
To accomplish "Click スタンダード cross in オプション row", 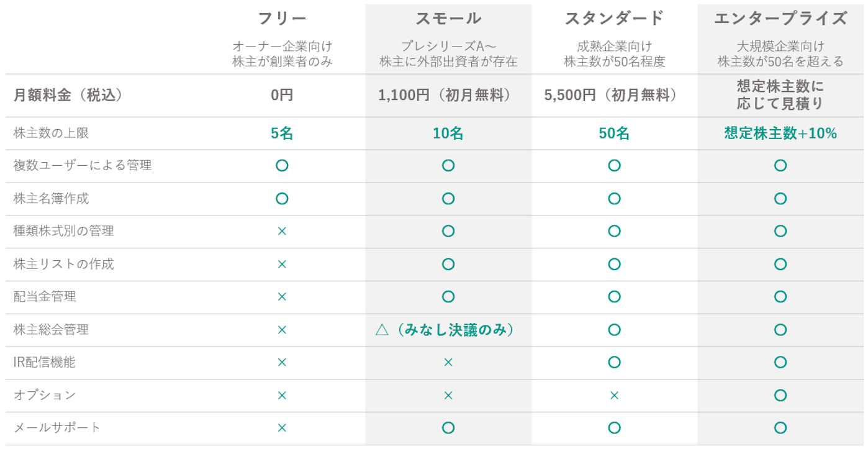I will [614, 396].
